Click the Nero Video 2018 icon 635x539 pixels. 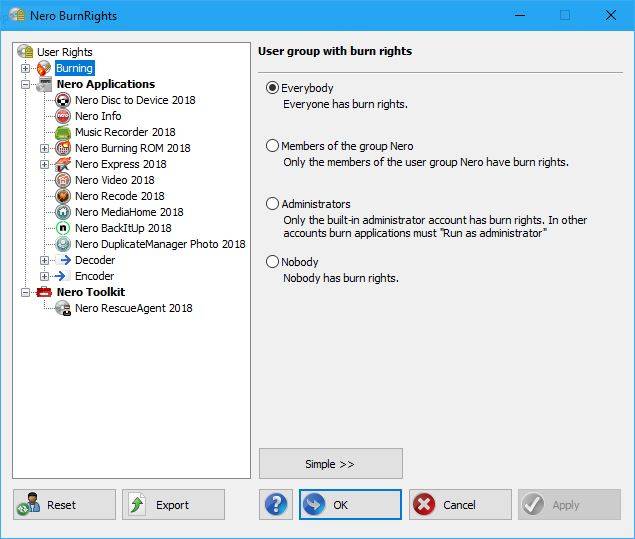point(63,180)
